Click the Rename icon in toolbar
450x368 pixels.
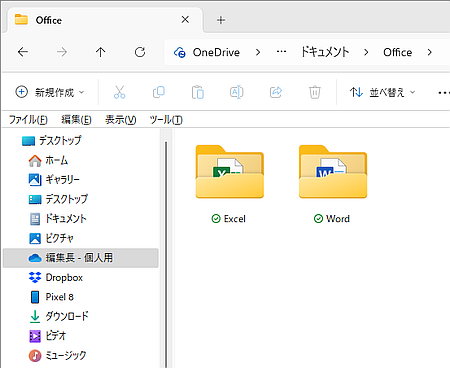[x=237, y=92]
